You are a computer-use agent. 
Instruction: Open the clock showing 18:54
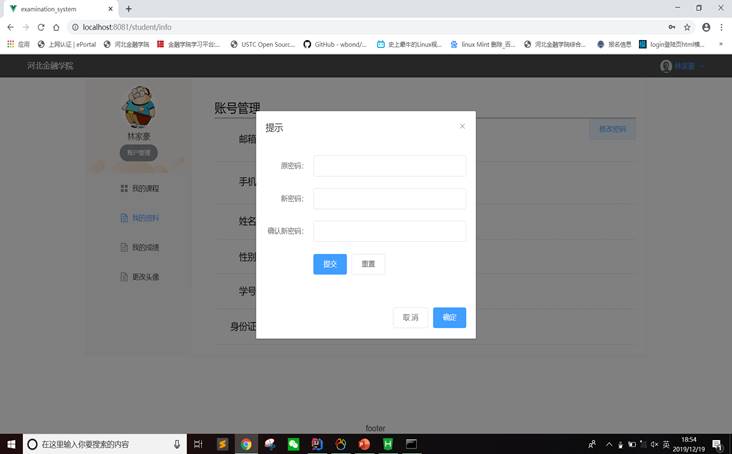[x=689, y=444]
